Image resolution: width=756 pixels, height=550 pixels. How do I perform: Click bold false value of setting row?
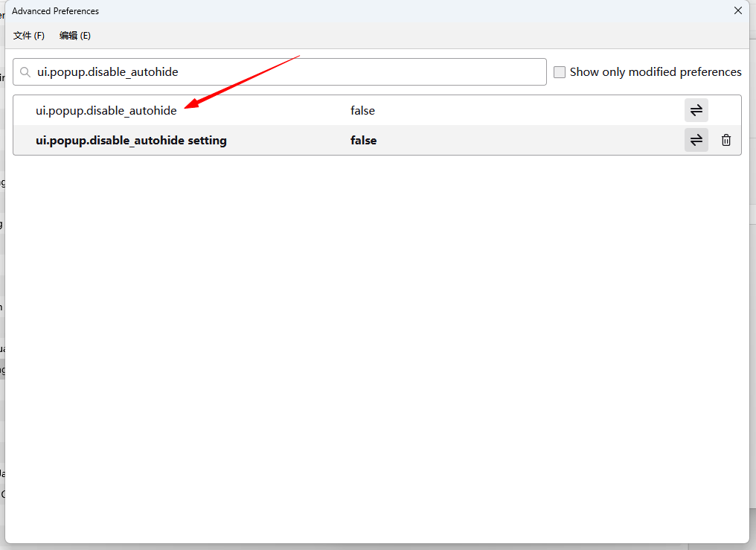coord(364,140)
